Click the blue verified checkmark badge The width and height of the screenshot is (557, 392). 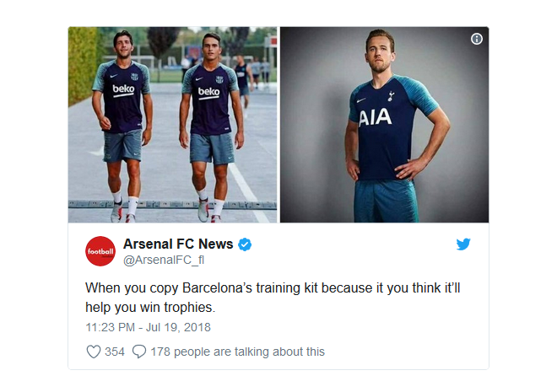point(245,244)
